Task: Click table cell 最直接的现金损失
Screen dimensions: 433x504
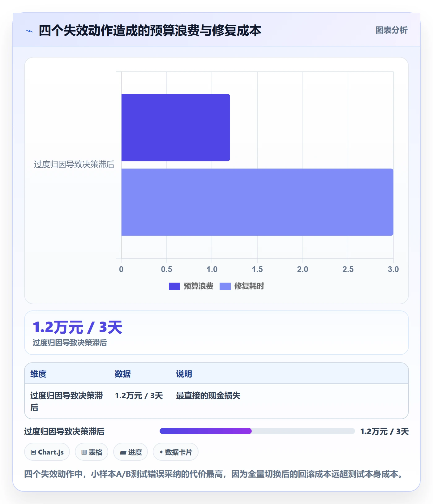Action: pos(208,396)
